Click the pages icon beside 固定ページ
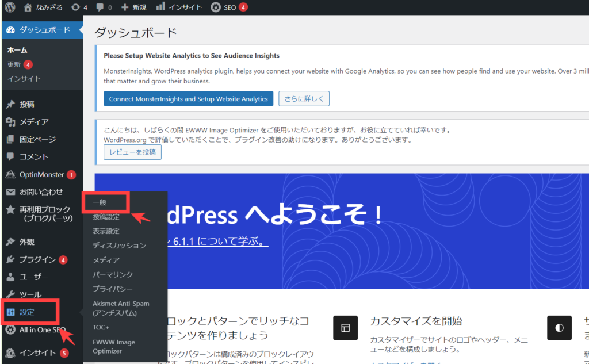Screen dimensions: 589x364 [x=10, y=139]
